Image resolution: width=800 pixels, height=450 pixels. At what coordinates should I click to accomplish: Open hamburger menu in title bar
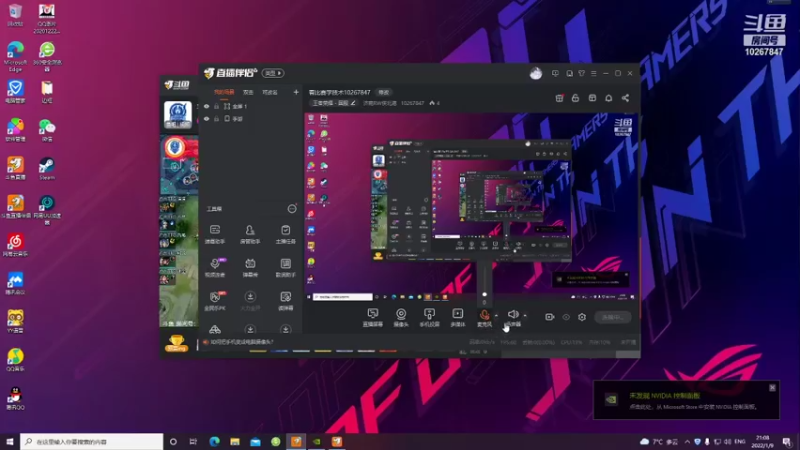coord(593,73)
